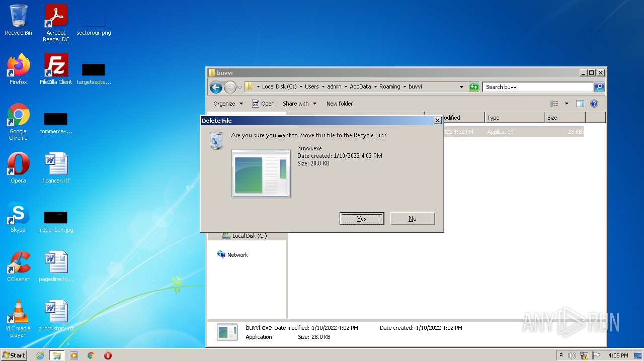Click the 4:05 PM taskbar clock

click(618, 355)
